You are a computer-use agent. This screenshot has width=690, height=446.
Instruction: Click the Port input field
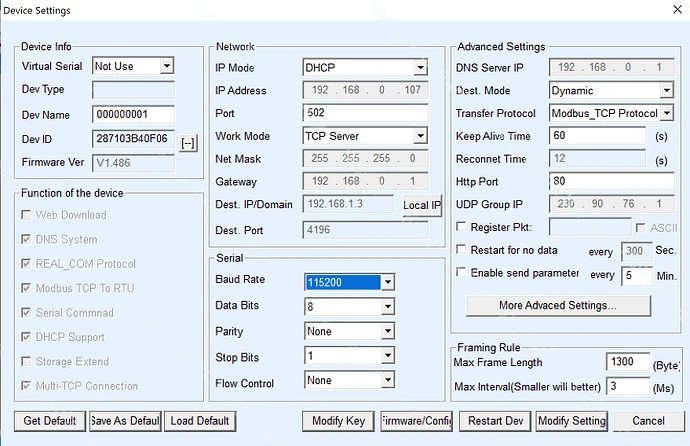pos(364,113)
